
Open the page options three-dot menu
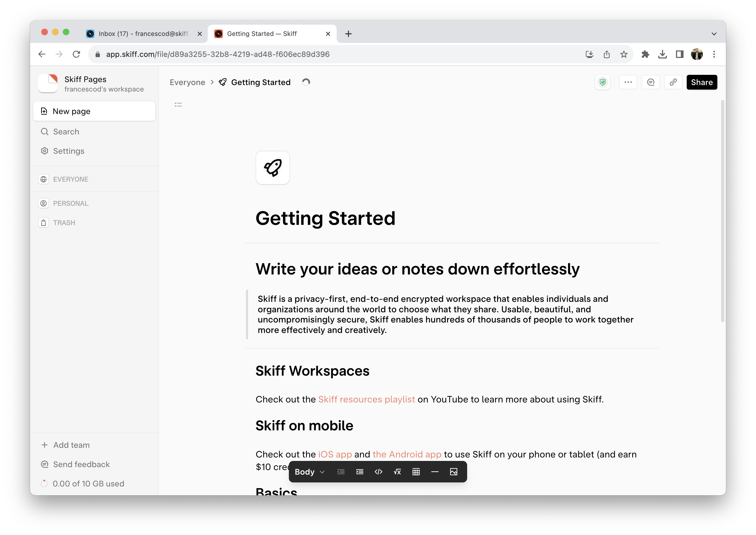[x=628, y=82]
